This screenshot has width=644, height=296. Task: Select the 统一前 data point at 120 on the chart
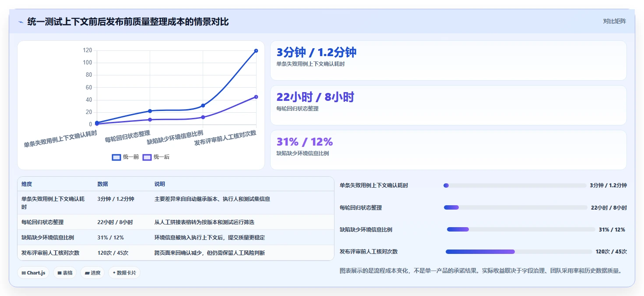click(x=256, y=51)
